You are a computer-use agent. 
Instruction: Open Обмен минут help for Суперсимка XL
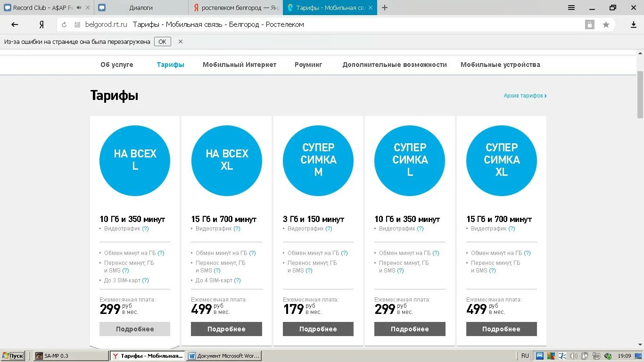coord(527,253)
